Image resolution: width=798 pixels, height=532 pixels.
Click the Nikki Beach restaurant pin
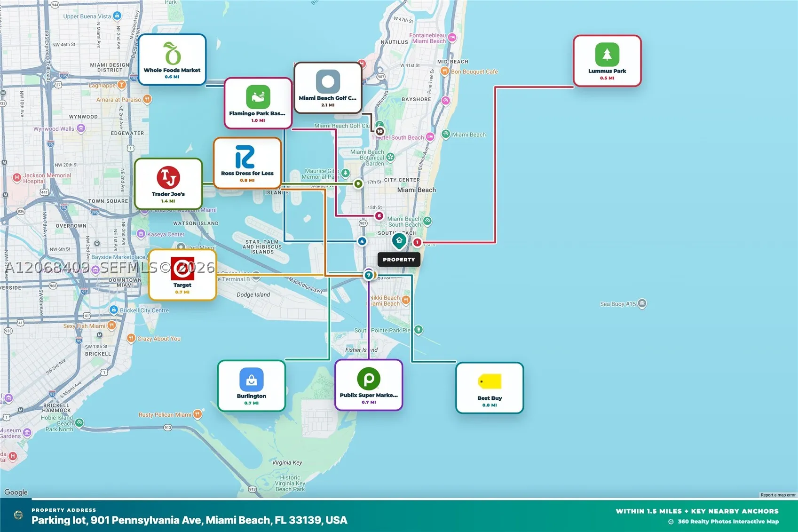[x=406, y=300]
